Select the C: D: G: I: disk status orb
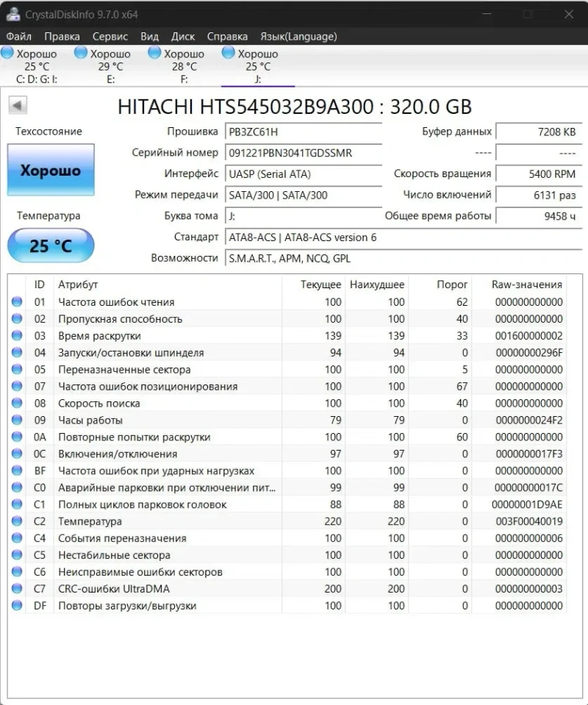This screenshot has height=705, width=588. [7, 53]
